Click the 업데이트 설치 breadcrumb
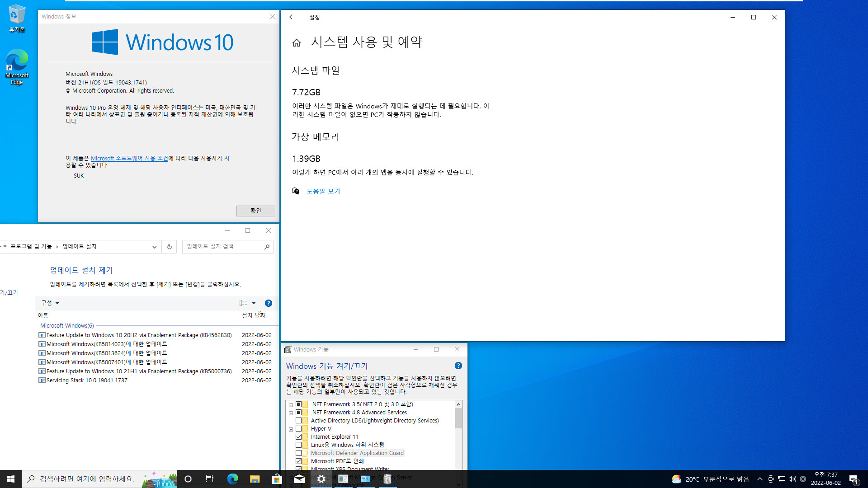Screen dimensions: 868x488 point(80,246)
